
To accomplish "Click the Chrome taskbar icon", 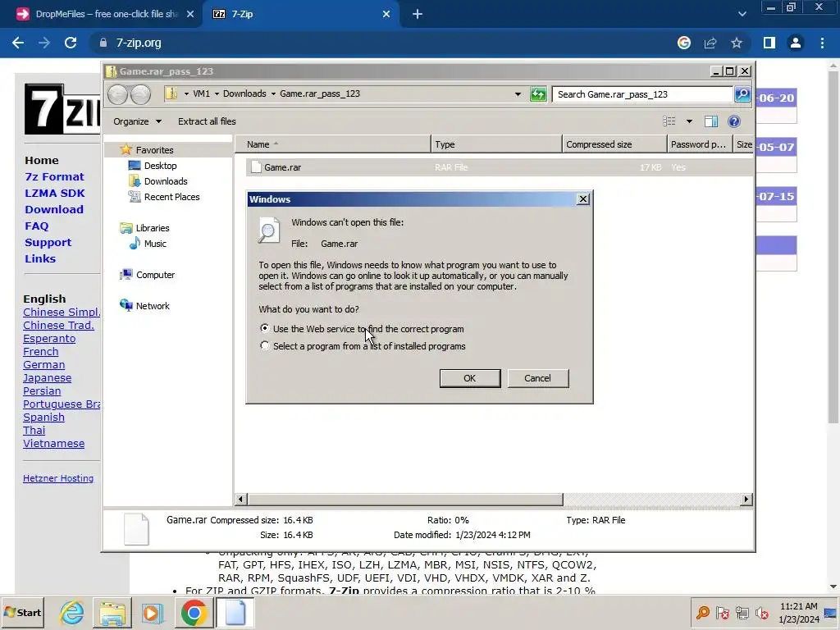I will pos(194,613).
